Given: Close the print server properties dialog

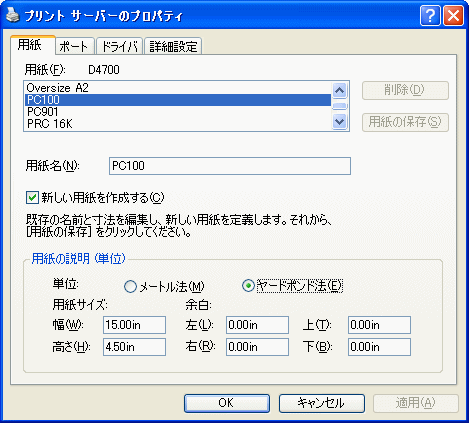Looking at the screenshot, I should tap(453, 15).
